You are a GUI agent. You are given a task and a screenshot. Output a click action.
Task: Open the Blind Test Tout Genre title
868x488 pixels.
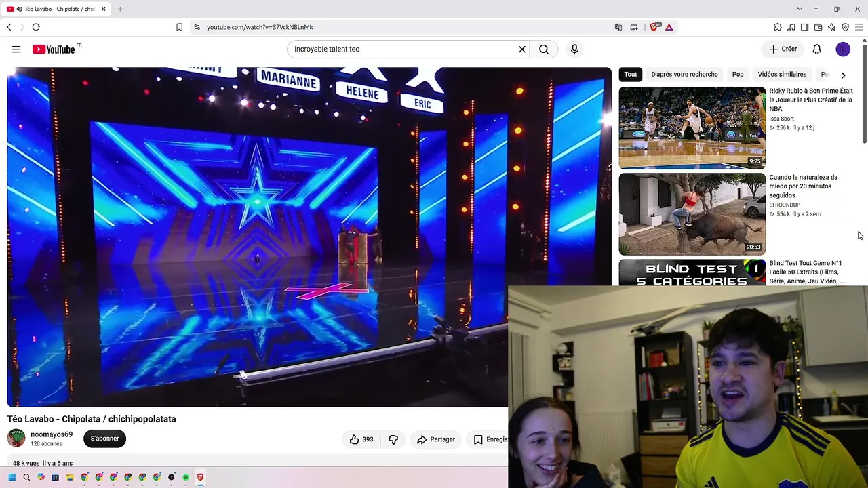click(x=806, y=272)
